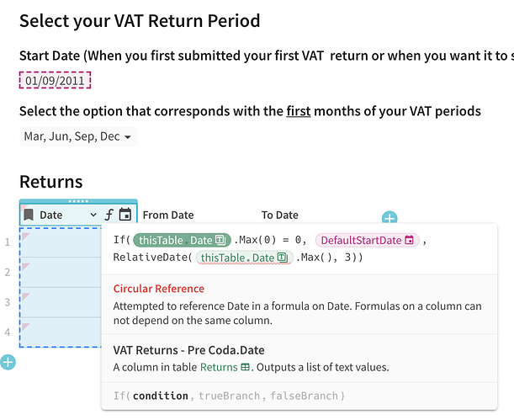The width and height of the screenshot is (514, 420).
Task: Click the Circular Reference error heading
Action: pyautogui.click(x=158, y=289)
